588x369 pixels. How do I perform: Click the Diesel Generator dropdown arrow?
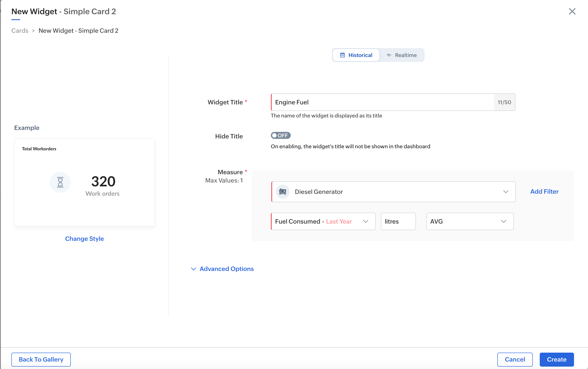(505, 191)
